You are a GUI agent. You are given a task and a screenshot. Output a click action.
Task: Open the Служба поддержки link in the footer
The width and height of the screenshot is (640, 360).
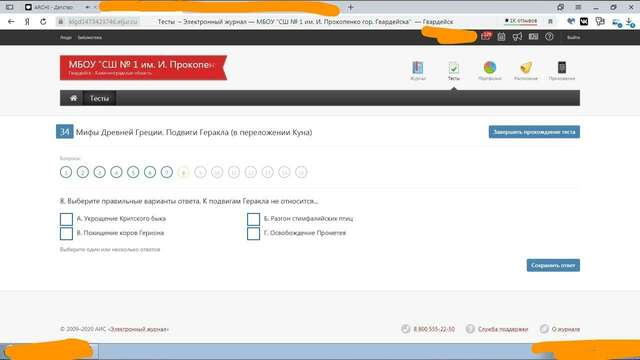(503, 329)
